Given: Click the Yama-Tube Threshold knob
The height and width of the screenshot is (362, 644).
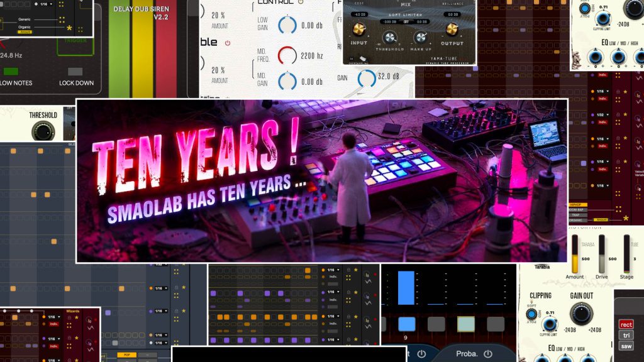Looking at the screenshot, I should pos(389,38).
